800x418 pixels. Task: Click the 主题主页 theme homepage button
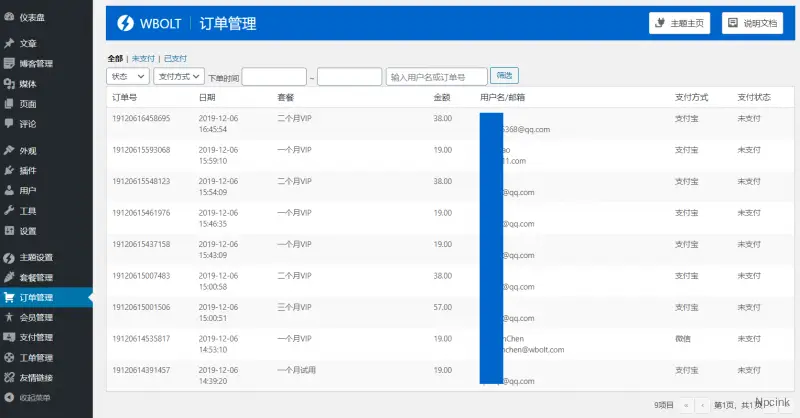(680, 23)
